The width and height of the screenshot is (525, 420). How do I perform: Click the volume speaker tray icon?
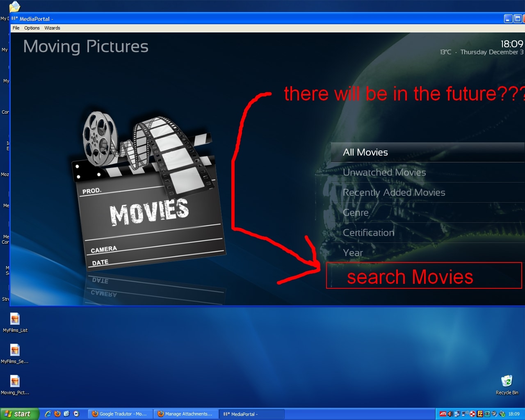tap(450, 414)
